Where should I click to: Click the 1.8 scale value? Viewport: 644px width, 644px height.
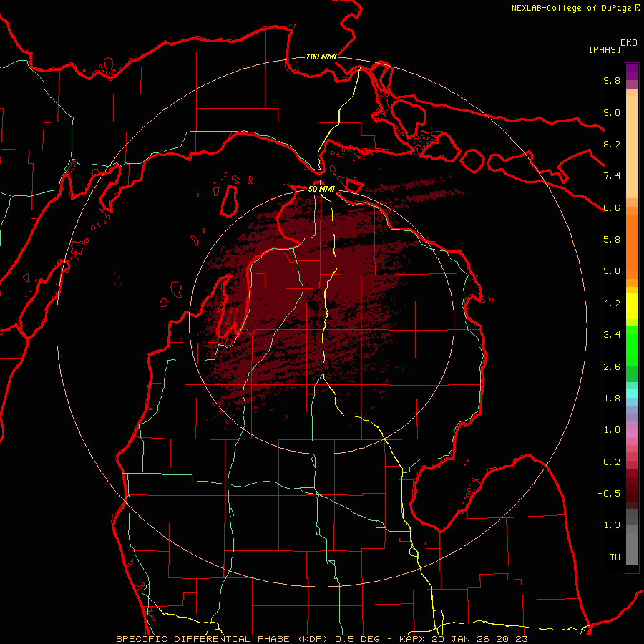[x=612, y=399]
